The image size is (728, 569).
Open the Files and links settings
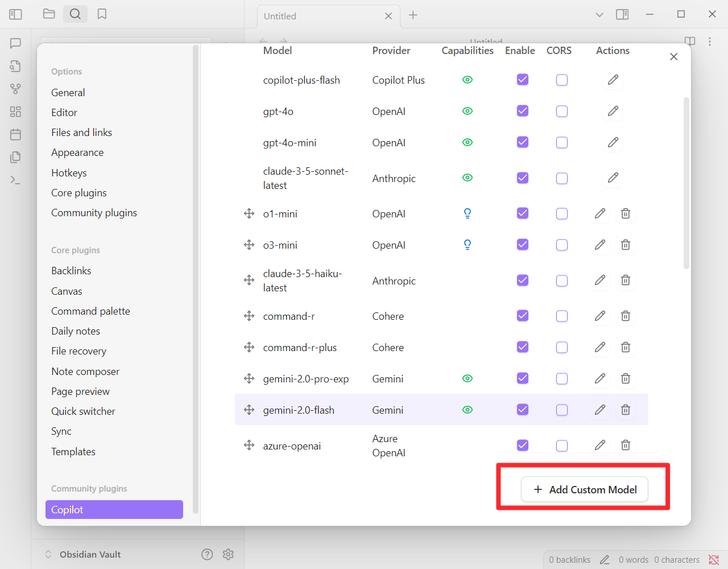(81, 133)
